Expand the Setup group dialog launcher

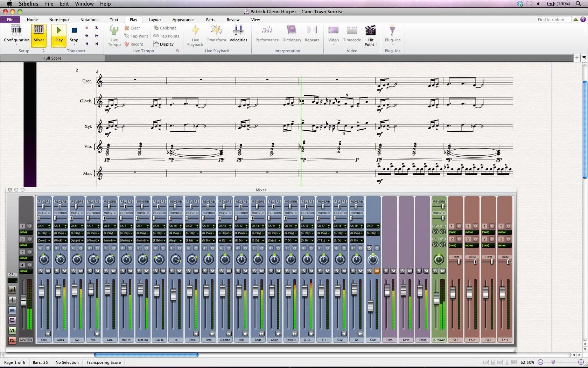(43, 51)
